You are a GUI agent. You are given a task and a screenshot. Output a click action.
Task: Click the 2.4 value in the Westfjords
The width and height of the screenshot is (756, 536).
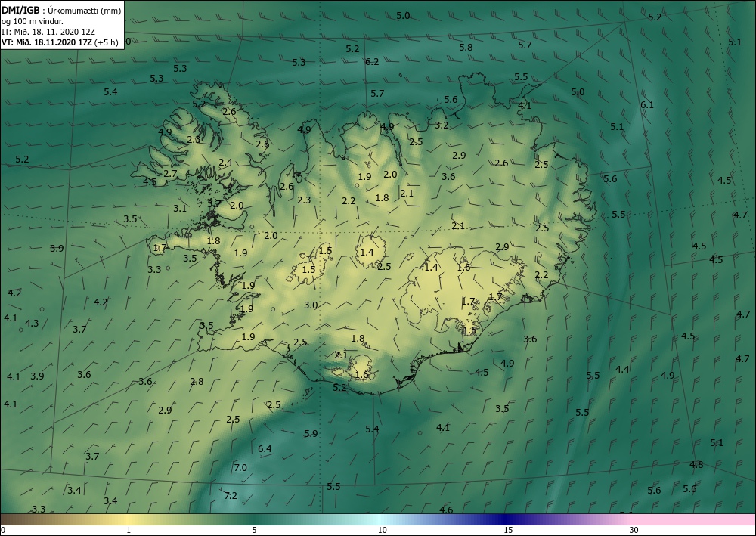pos(225,163)
